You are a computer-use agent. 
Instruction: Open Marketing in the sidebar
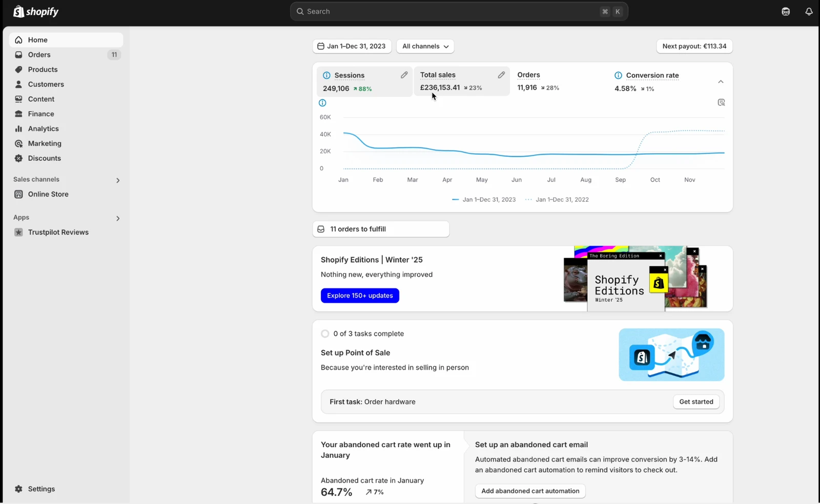pyautogui.click(x=66, y=144)
